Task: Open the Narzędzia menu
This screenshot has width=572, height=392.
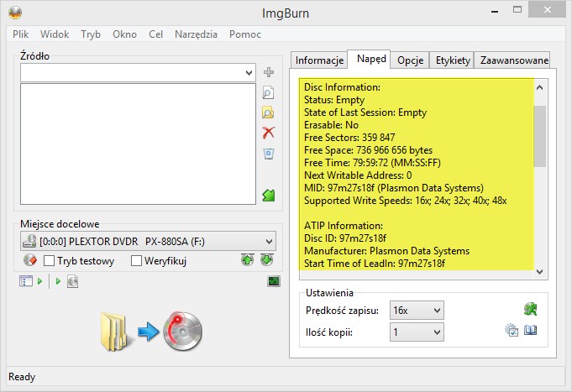Action: (x=196, y=34)
